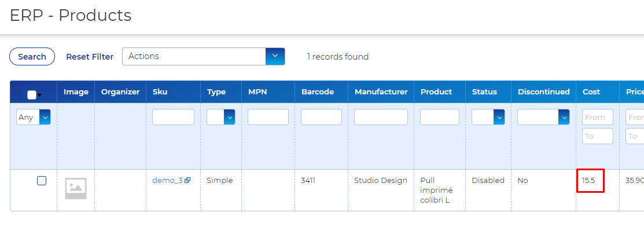The height and width of the screenshot is (238, 644).
Task: Expand the Any selection filter dropdown
Action: point(34,117)
